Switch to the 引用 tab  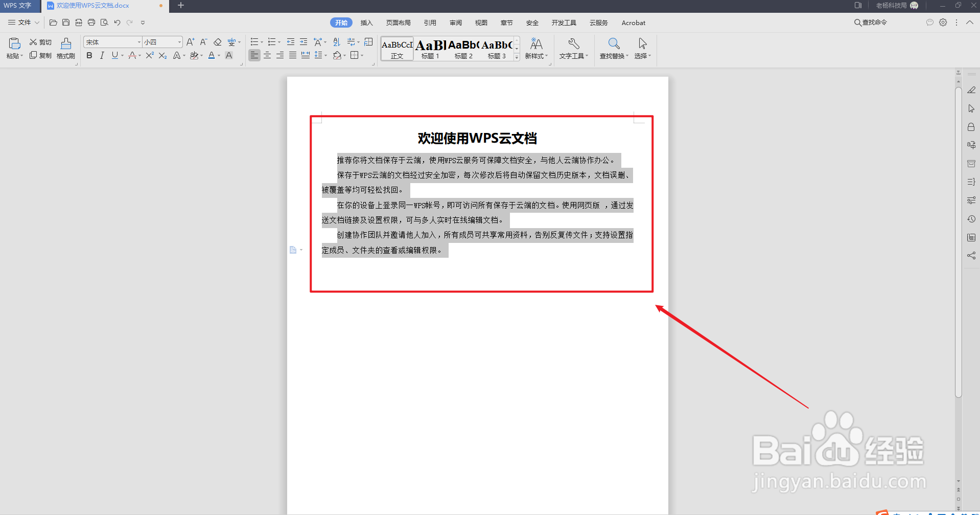[430, 23]
